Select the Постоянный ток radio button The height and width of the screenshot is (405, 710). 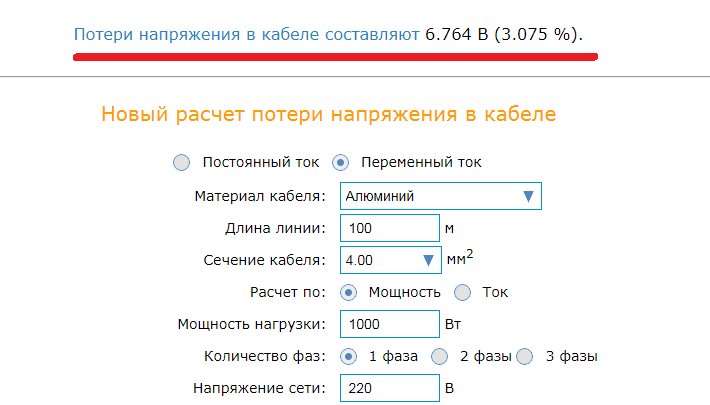pos(181,162)
